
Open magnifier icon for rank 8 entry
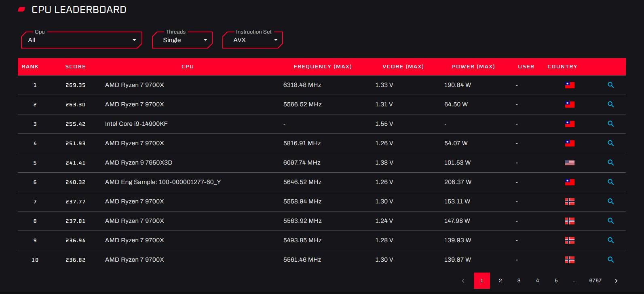pos(610,221)
